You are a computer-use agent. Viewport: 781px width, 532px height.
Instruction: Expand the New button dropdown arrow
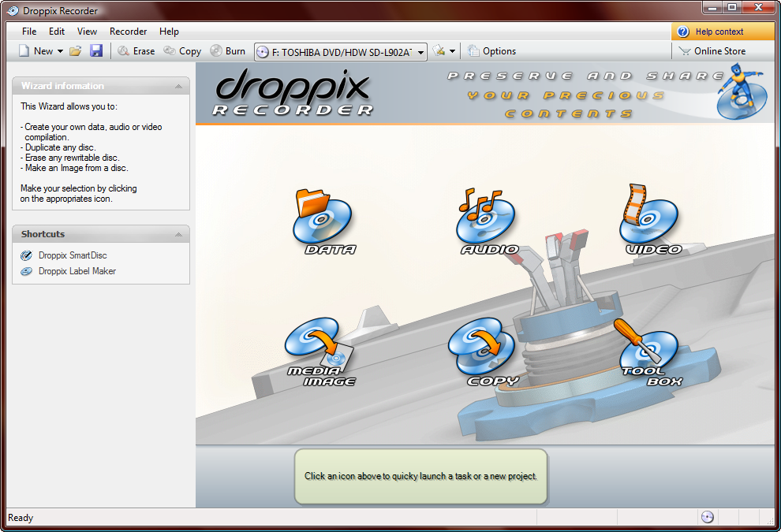[x=60, y=51]
